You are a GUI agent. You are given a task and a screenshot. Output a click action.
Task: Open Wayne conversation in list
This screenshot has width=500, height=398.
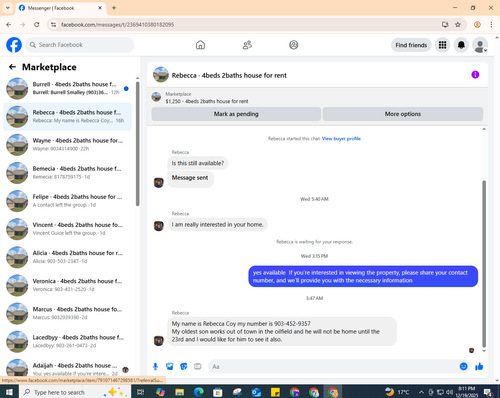(67, 145)
